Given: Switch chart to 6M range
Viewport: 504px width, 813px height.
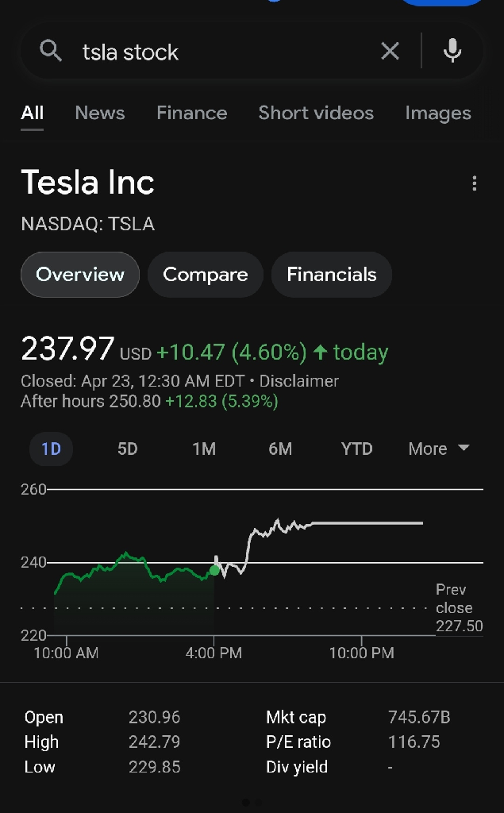Looking at the screenshot, I should pos(280,449).
